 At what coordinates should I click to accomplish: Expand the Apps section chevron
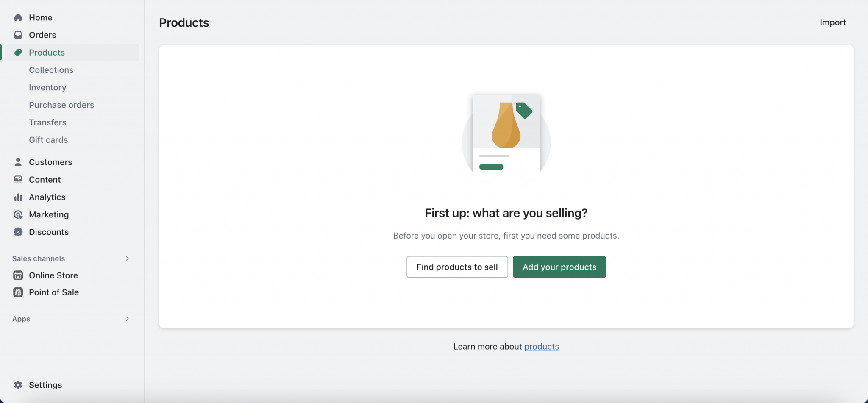pos(127,319)
